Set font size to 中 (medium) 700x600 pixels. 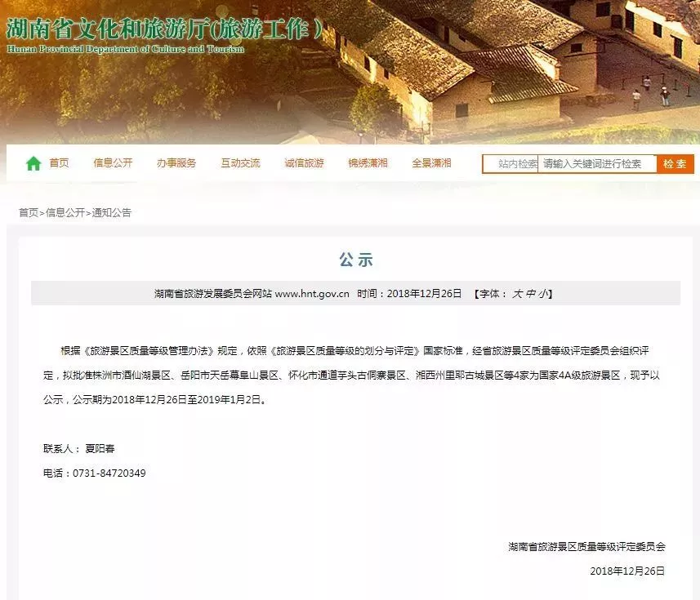click(530, 293)
